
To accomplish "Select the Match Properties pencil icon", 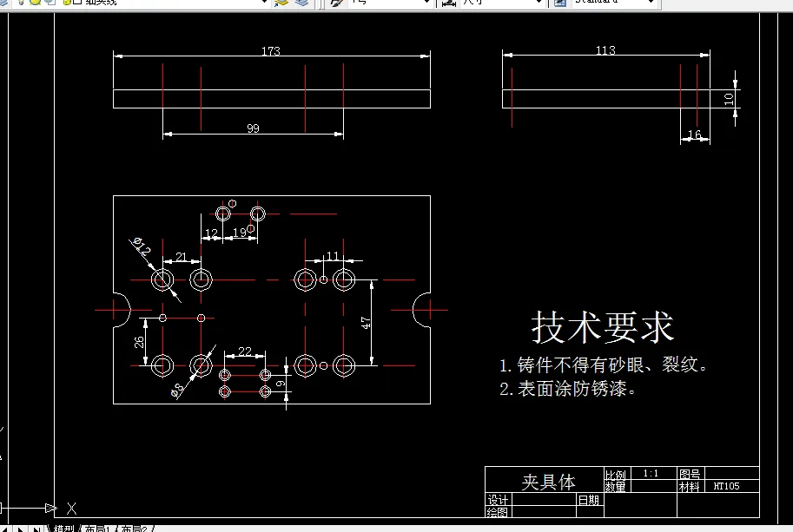I will click(337, 4).
